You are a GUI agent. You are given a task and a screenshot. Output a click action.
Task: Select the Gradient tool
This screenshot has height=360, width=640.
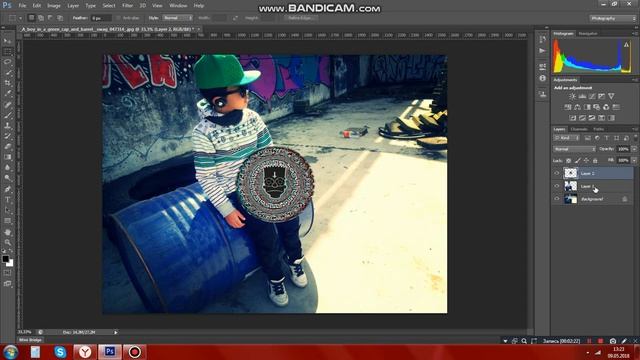pyautogui.click(x=7, y=157)
